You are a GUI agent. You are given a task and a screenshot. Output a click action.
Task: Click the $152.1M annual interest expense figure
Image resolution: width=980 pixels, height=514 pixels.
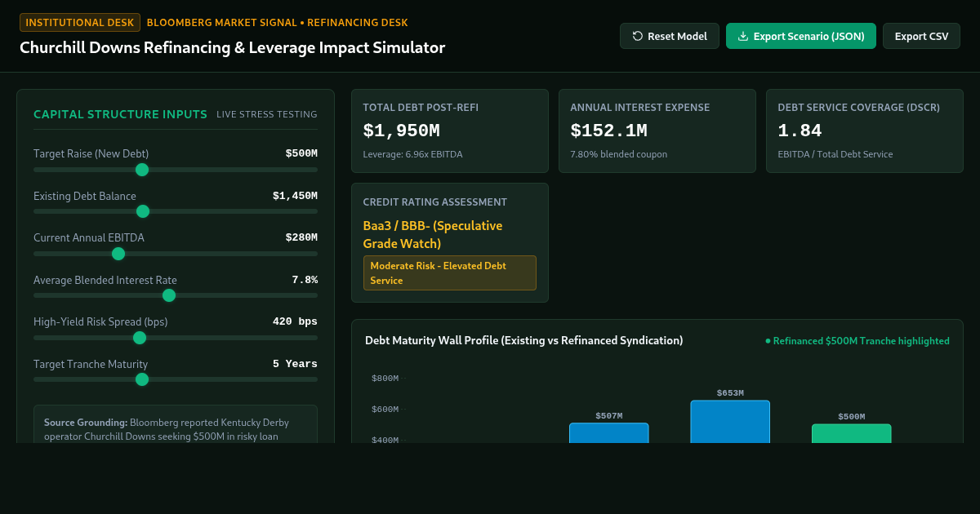point(608,131)
